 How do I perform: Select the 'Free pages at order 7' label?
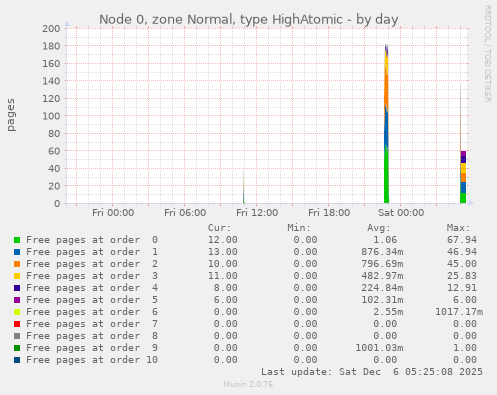click(92, 324)
